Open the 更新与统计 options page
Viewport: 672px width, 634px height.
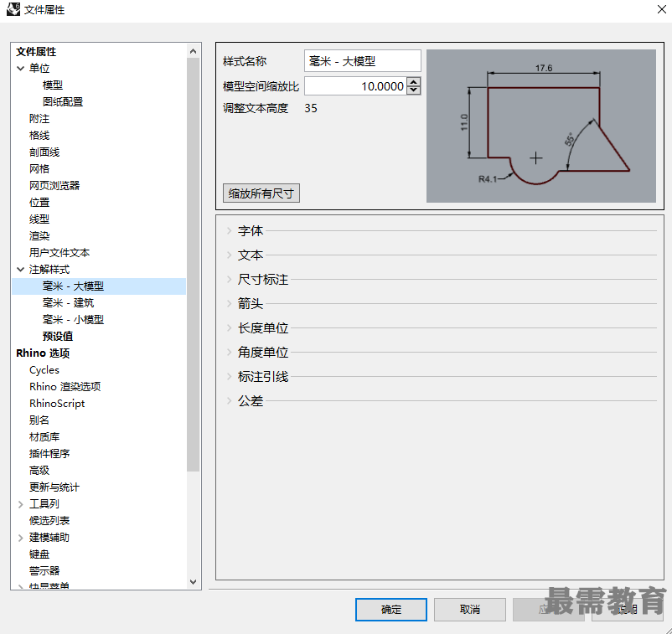pyautogui.click(x=54, y=487)
